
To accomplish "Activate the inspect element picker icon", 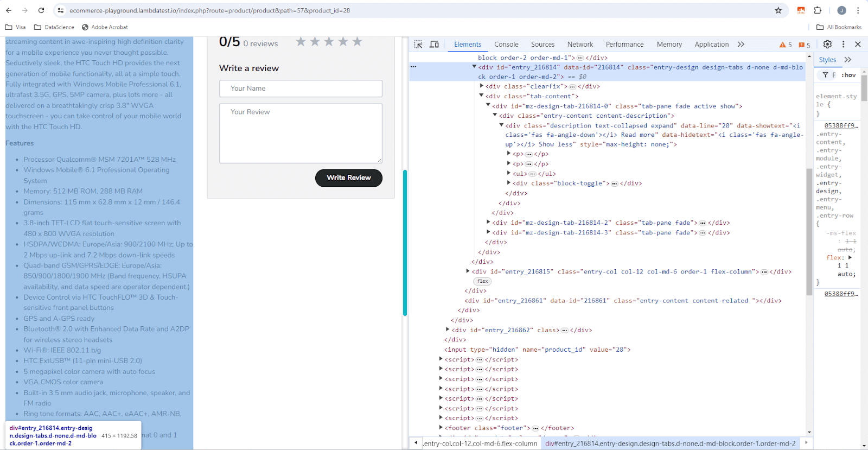I will 418,45.
